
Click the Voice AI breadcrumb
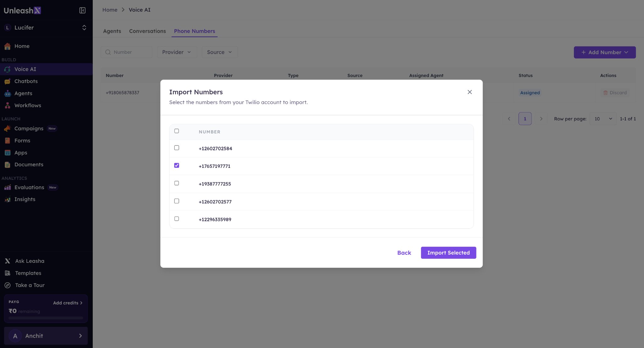click(140, 10)
